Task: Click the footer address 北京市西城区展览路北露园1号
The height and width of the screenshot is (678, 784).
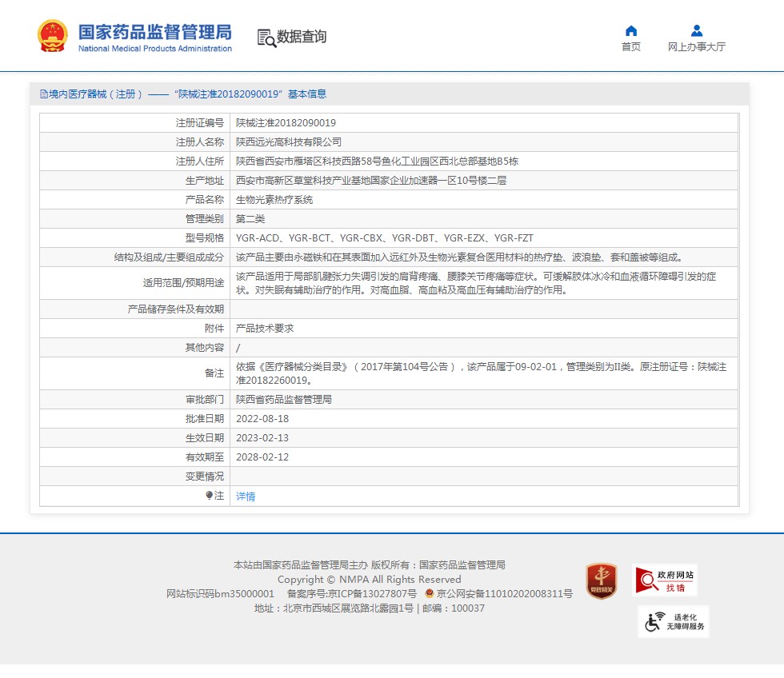Action: 349,608
